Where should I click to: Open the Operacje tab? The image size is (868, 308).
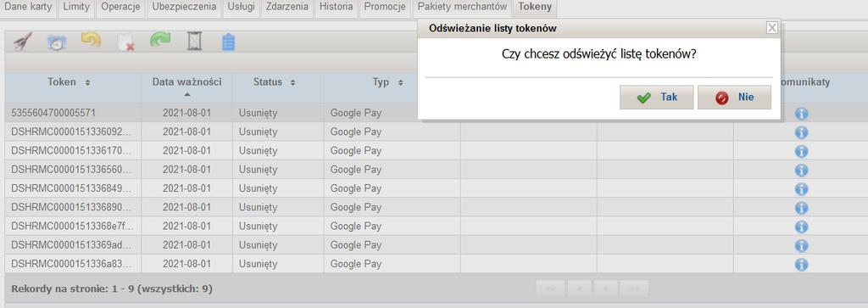[120, 7]
